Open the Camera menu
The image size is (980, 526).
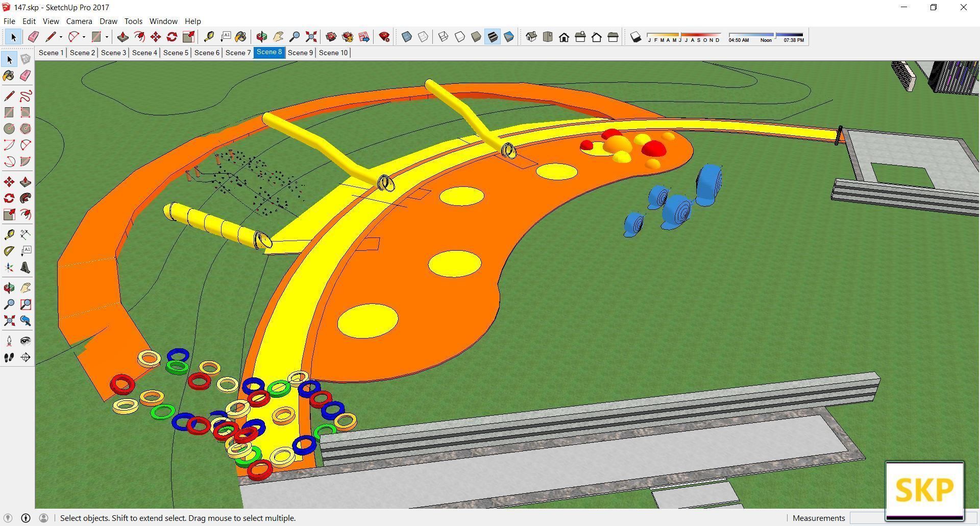click(79, 21)
